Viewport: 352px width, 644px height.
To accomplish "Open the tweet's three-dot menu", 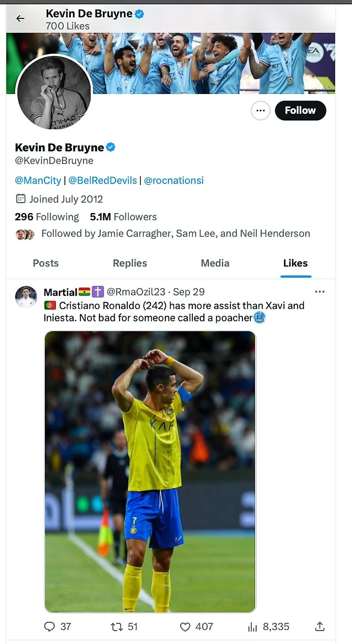I will coord(320,292).
